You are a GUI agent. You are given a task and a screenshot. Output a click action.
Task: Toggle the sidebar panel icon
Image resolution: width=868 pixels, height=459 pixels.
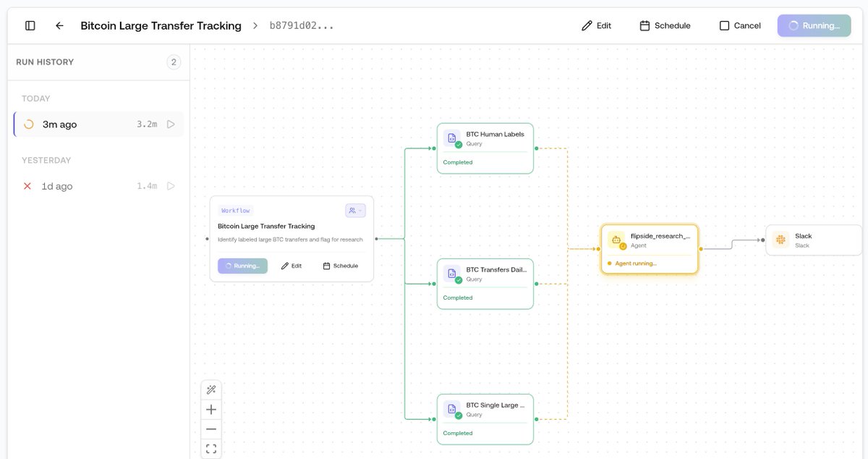(x=30, y=25)
